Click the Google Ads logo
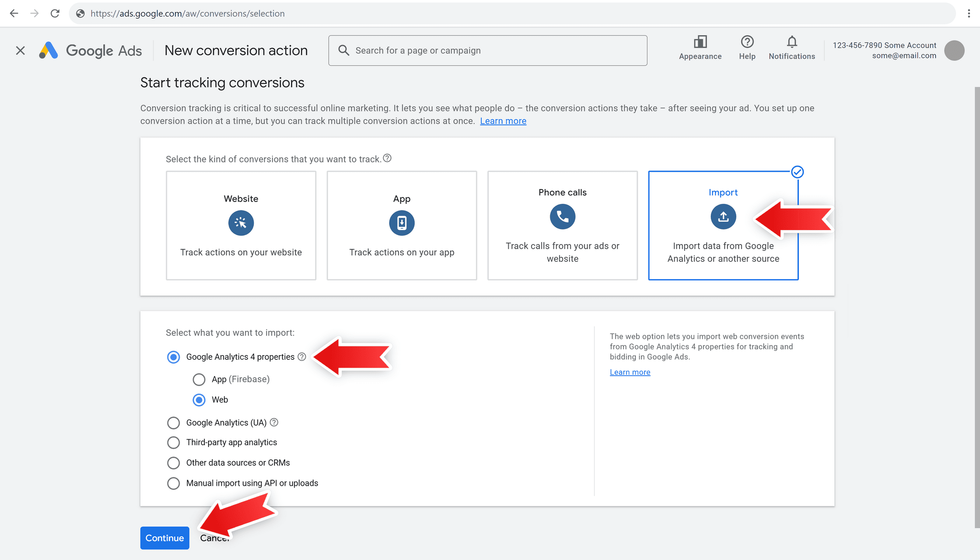Screen dimensions: 980x560 pyautogui.click(x=90, y=50)
